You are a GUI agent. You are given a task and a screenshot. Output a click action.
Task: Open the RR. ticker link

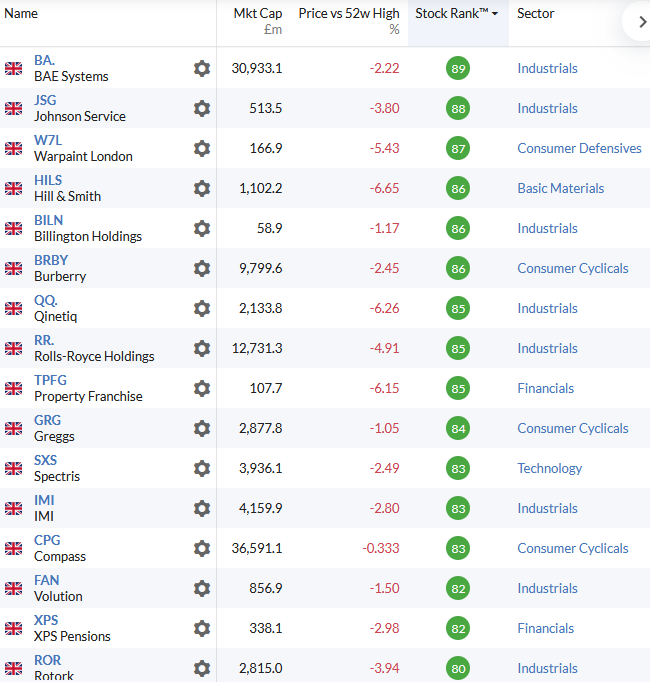(44, 340)
